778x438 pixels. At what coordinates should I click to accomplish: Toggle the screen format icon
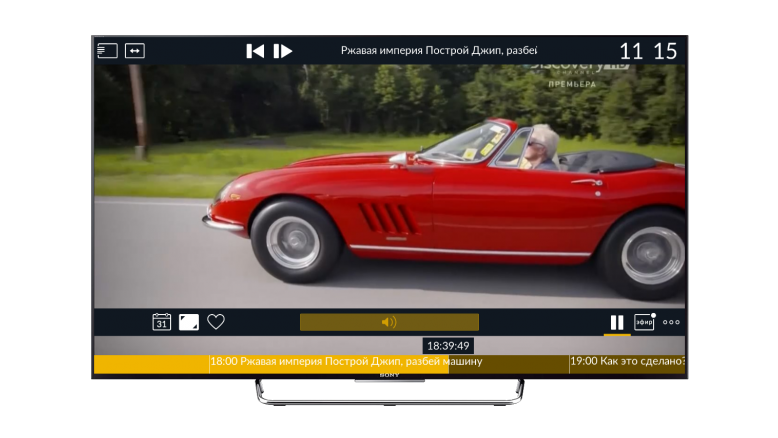coord(189,322)
